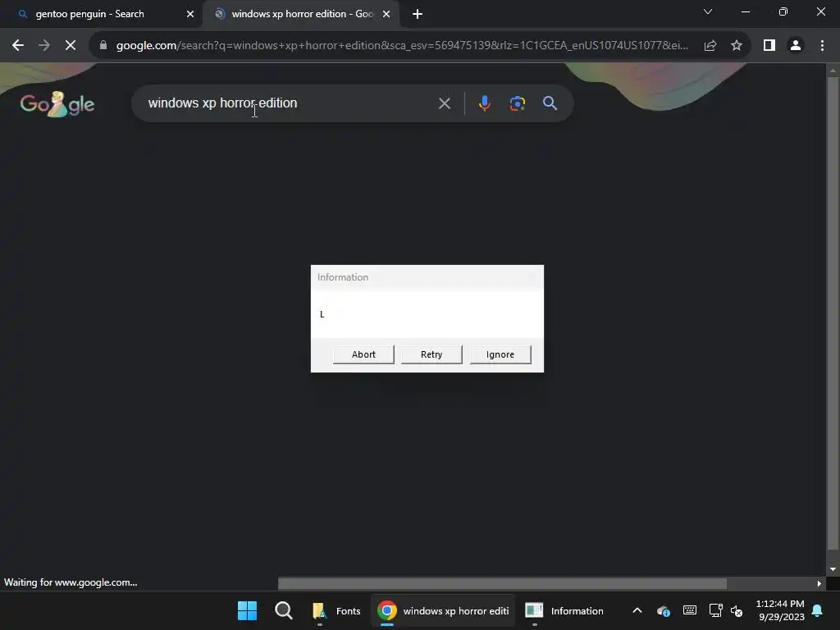The width and height of the screenshot is (840, 630).
Task: Close the gentoo penguin tab
Action: 189,15
